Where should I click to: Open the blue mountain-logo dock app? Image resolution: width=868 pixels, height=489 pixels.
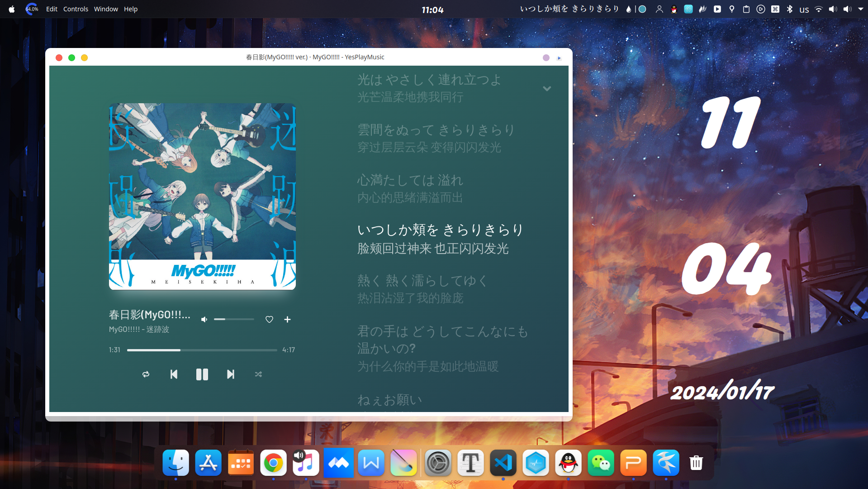[338, 463]
